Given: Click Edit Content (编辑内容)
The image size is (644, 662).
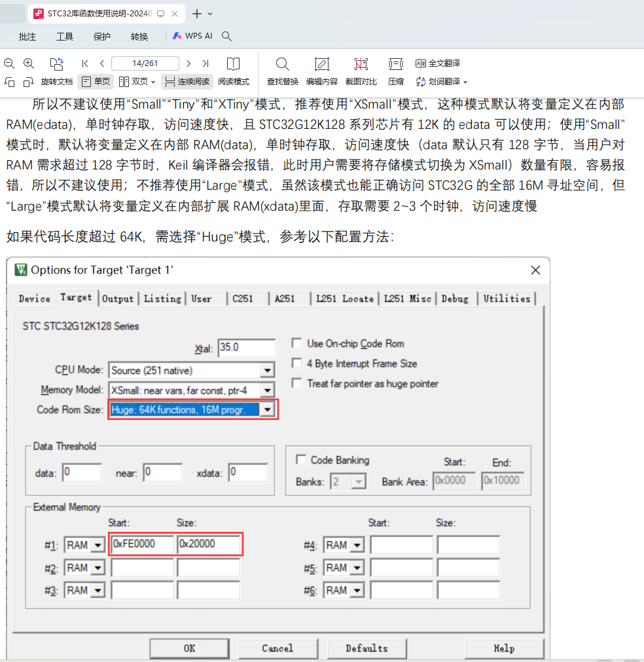Looking at the screenshot, I should pos(322,71).
